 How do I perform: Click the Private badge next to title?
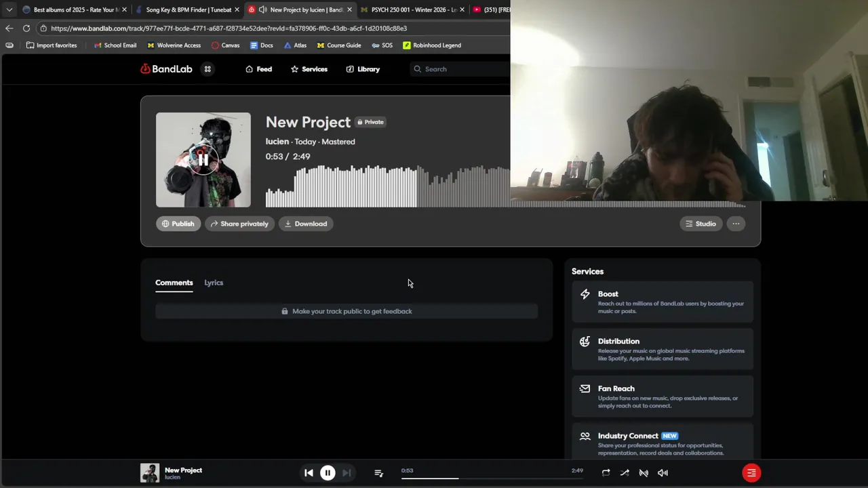[370, 122]
